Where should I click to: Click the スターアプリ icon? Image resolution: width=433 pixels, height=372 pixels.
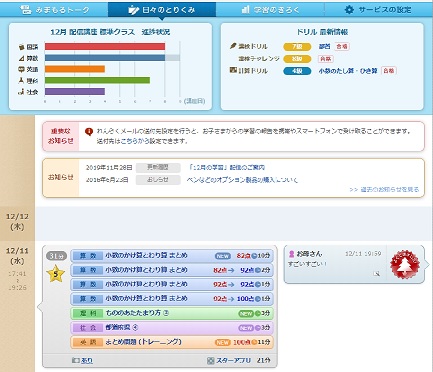coord(210,360)
